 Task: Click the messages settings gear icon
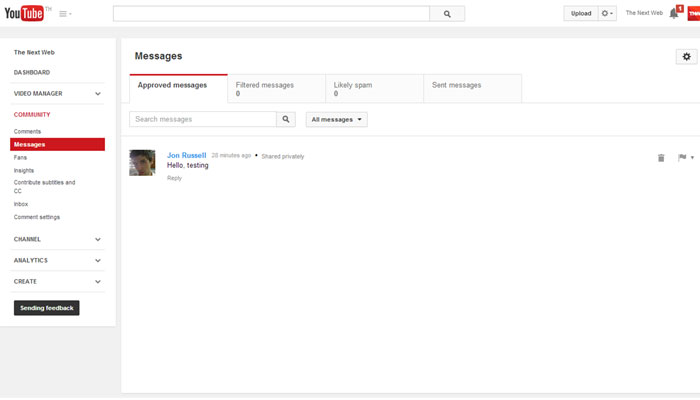(686, 57)
